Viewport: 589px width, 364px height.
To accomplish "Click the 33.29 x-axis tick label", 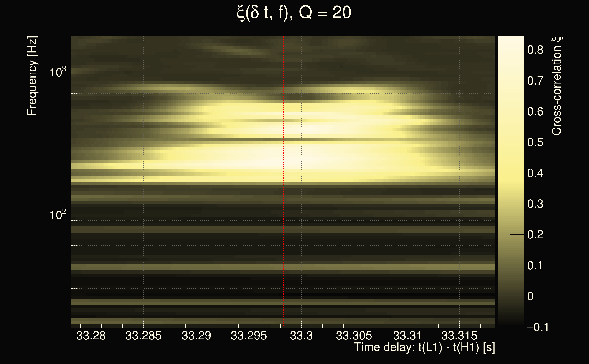I will click(x=196, y=336).
